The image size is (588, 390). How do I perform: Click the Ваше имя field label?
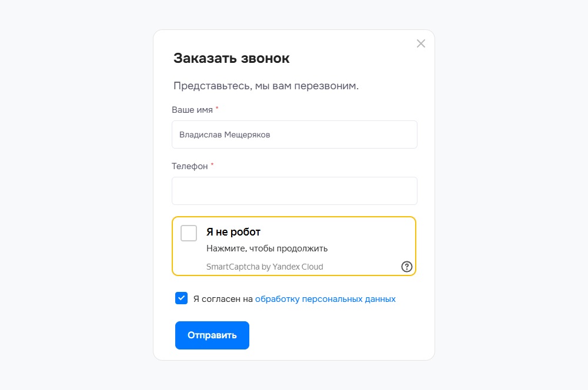tap(192, 110)
